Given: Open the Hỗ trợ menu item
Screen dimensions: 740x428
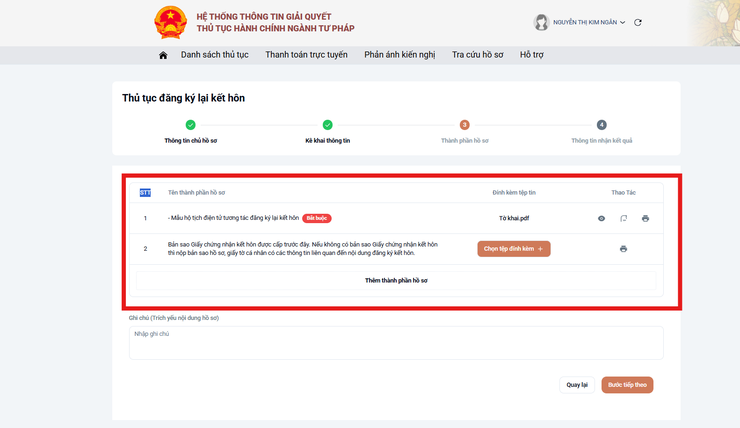Looking at the screenshot, I should (x=532, y=55).
